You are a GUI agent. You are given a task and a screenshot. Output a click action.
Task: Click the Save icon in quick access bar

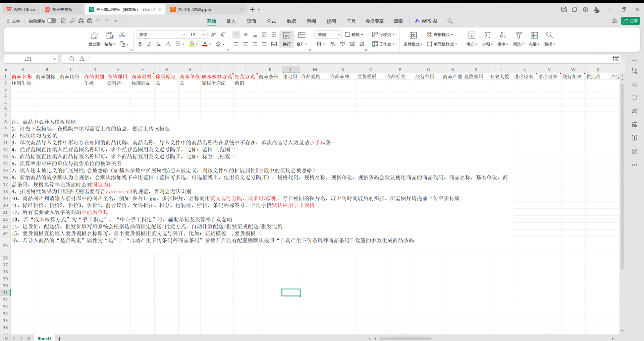[x=64, y=21]
